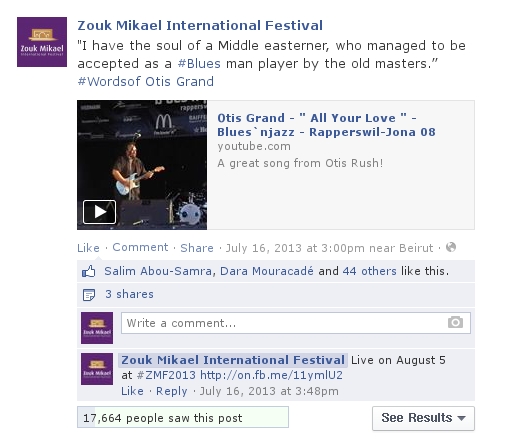Open the Otis Grand All Your Love video title
The image size is (524, 440).
click(x=326, y=125)
